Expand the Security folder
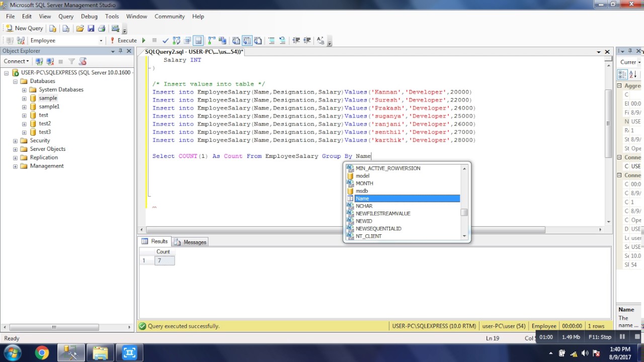This screenshot has height=362, width=644. click(x=15, y=141)
